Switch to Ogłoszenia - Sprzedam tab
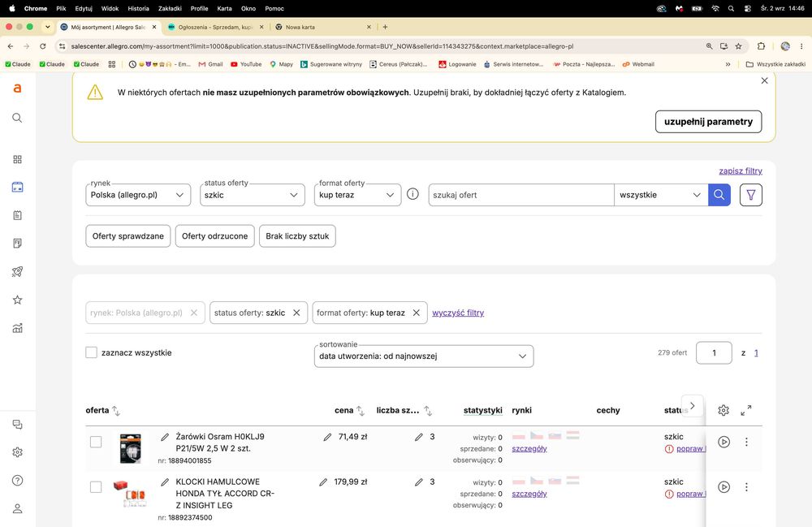The width and height of the screenshot is (812, 527). coord(216,27)
